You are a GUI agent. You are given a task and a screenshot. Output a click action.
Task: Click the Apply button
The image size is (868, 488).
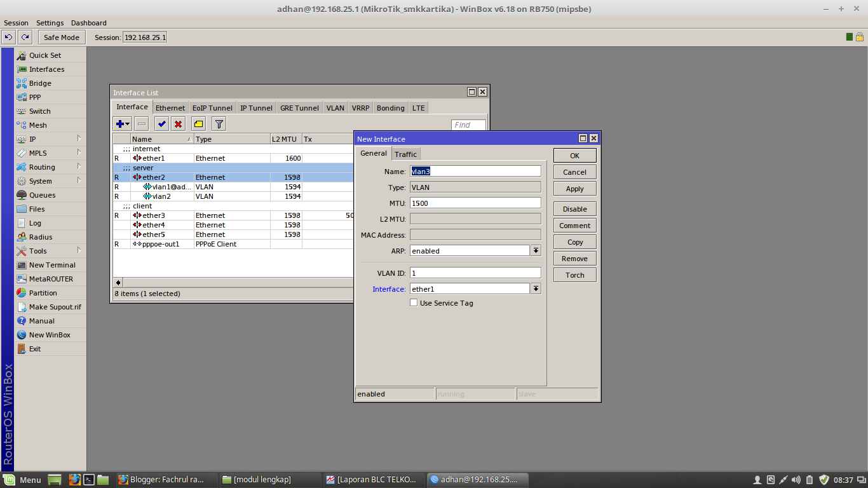click(x=574, y=189)
